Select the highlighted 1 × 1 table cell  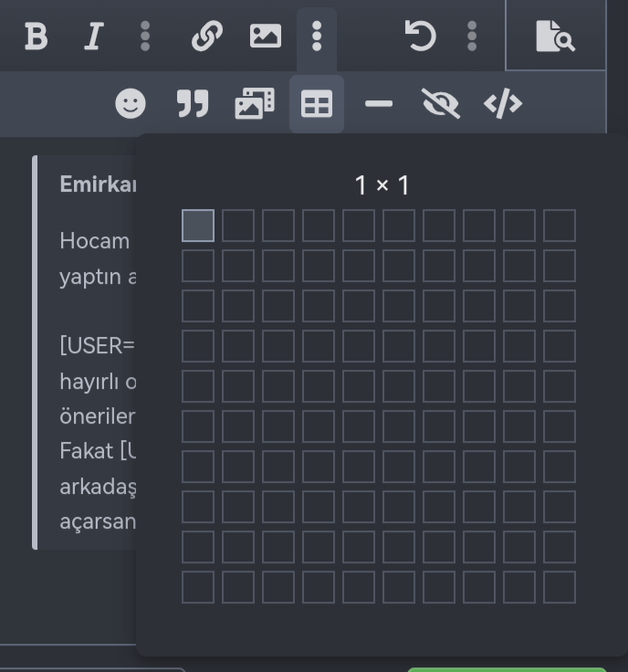198,226
